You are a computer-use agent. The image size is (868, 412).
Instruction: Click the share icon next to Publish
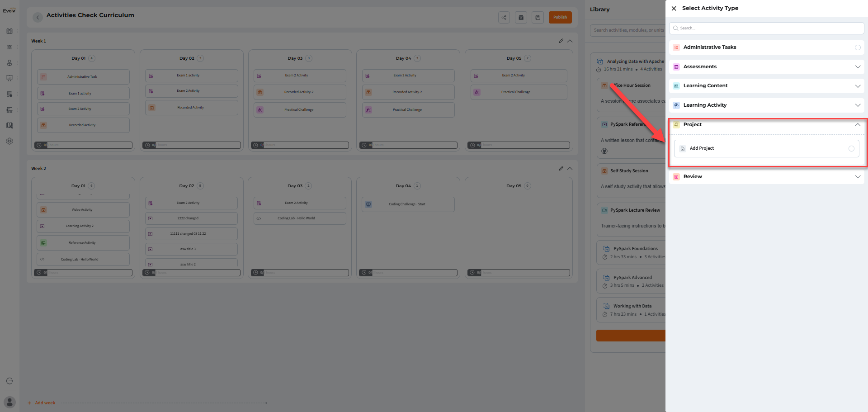[504, 18]
